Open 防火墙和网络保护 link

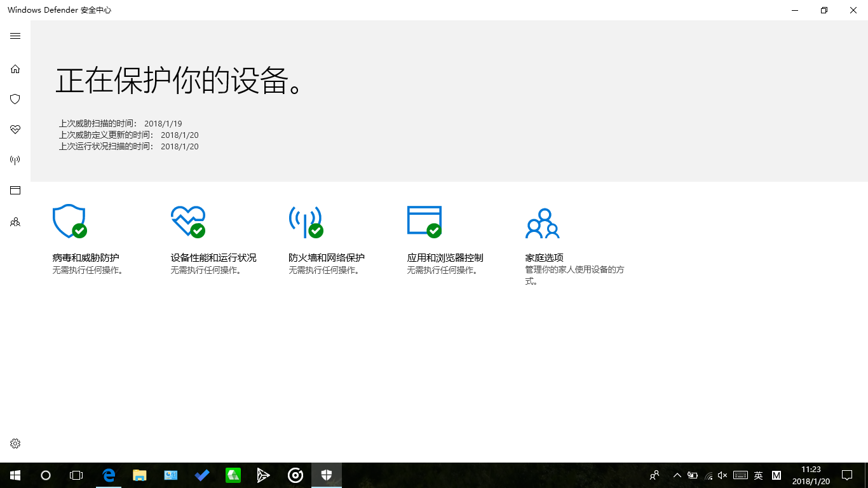[x=327, y=258]
